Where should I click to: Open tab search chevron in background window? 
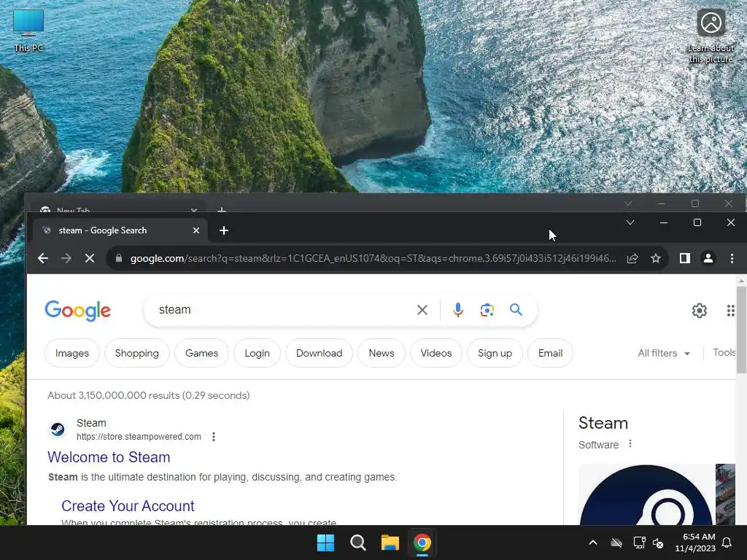[628, 203]
